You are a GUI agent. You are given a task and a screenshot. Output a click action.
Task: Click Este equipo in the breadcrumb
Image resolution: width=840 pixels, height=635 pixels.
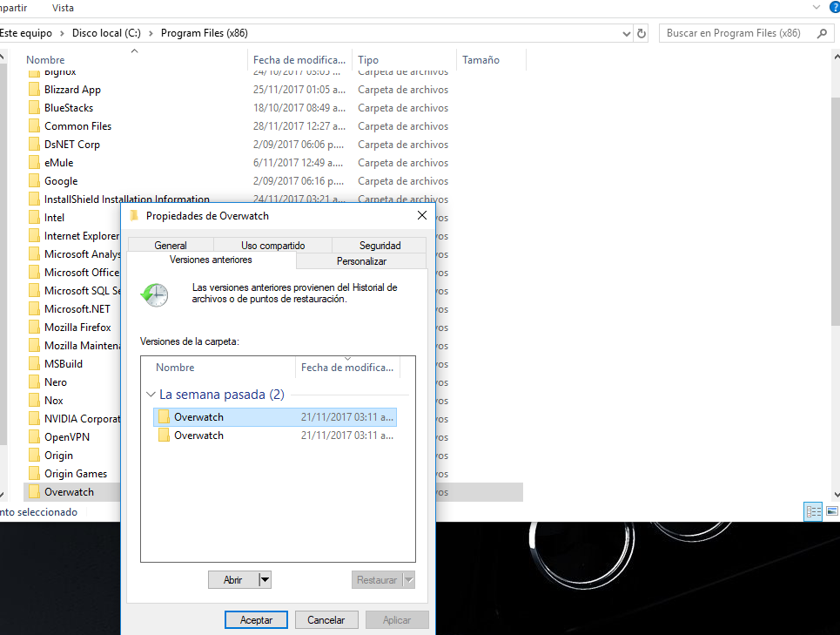pyautogui.click(x=26, y=33)
